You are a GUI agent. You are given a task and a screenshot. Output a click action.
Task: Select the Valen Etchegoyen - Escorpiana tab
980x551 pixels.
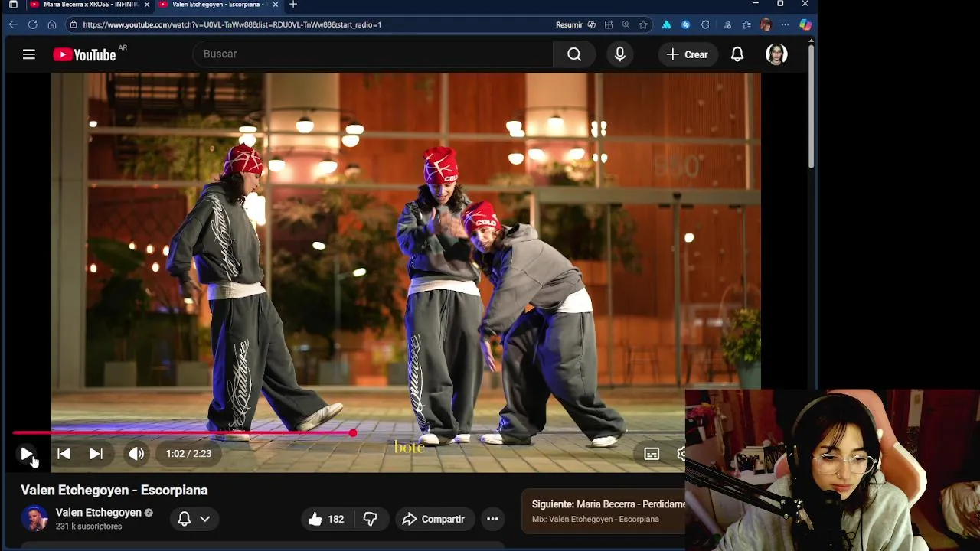219,5
